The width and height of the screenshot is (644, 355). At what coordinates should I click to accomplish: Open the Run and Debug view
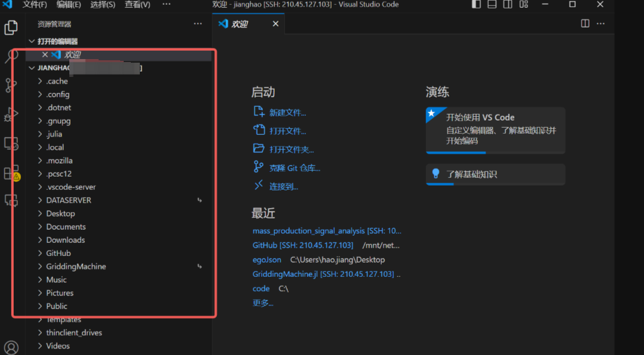coord(11,114)
